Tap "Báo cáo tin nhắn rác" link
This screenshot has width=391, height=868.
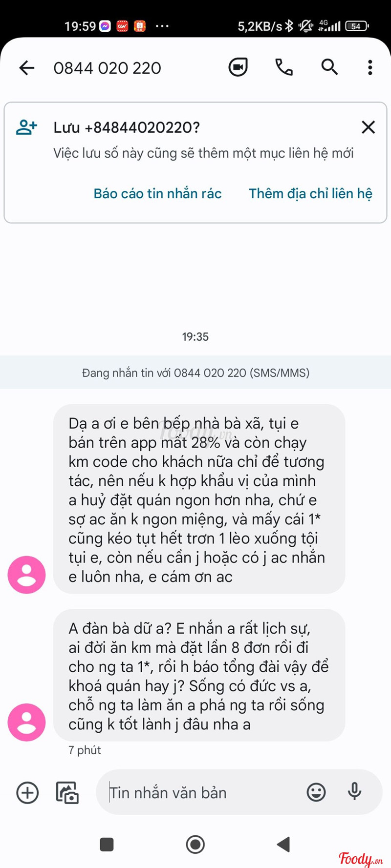coord(157,193)
